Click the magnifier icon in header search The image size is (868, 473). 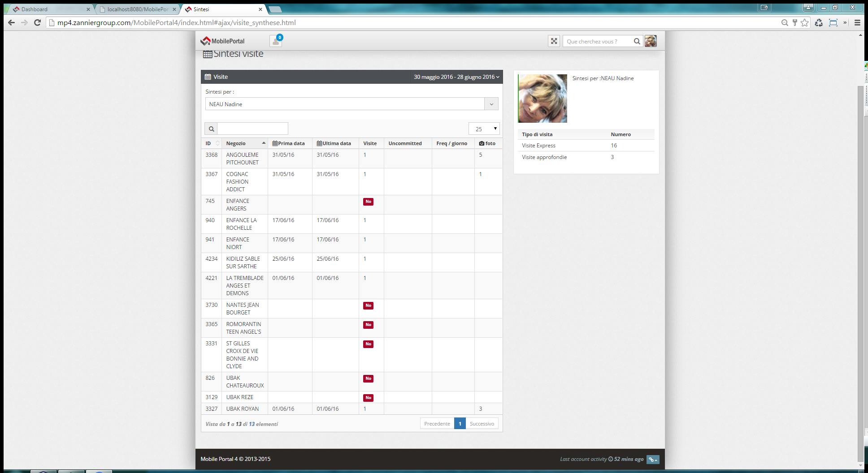tap(637, 41)
